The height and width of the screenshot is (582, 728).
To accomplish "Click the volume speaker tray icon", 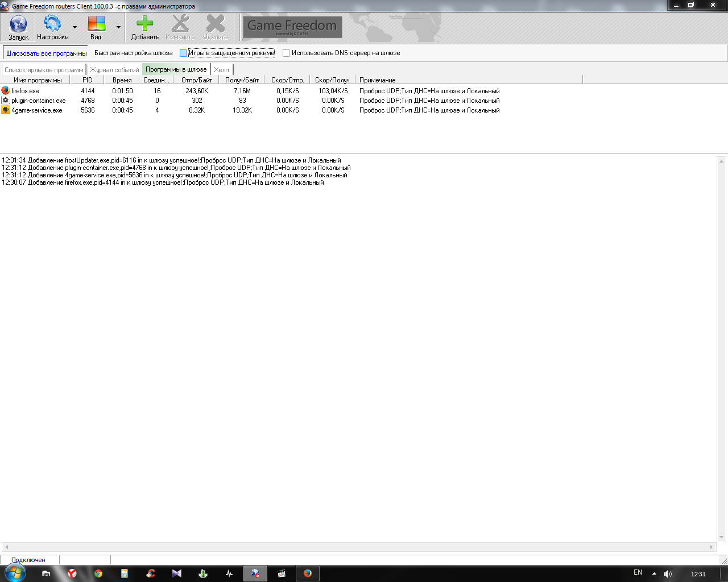I will tap(668, 573).
